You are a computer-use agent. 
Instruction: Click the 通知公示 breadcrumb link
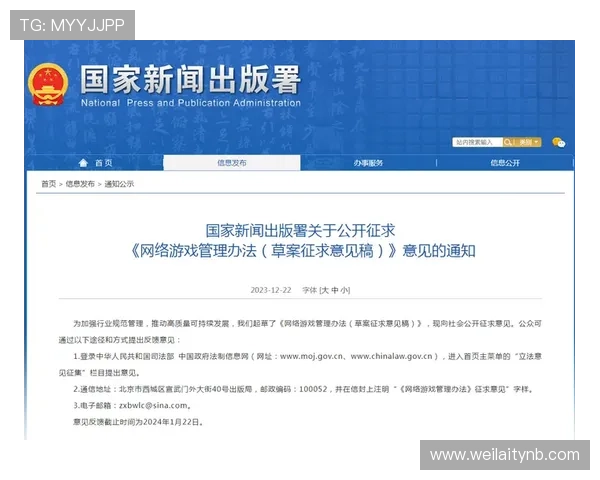(119, 184)
